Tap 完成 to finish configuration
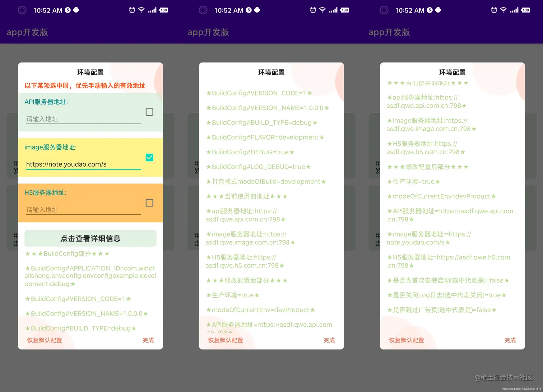 (x=148, y=340)
